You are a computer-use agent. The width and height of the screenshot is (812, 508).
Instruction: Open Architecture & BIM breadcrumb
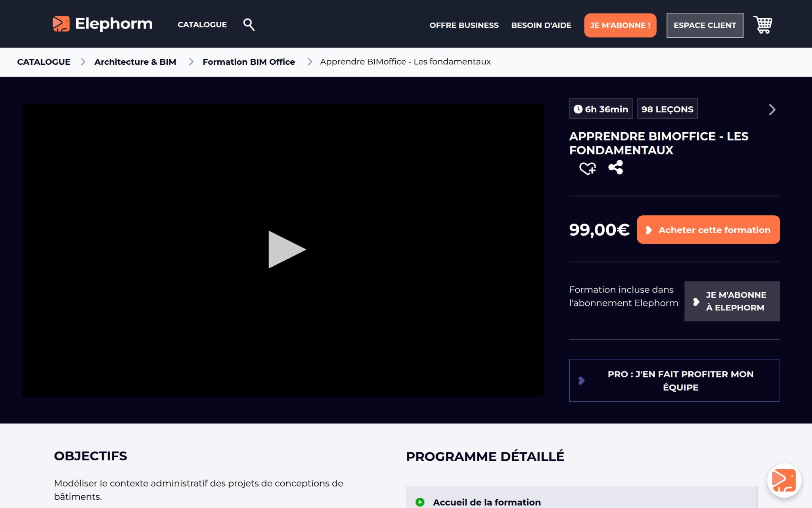tap(135, 62)
